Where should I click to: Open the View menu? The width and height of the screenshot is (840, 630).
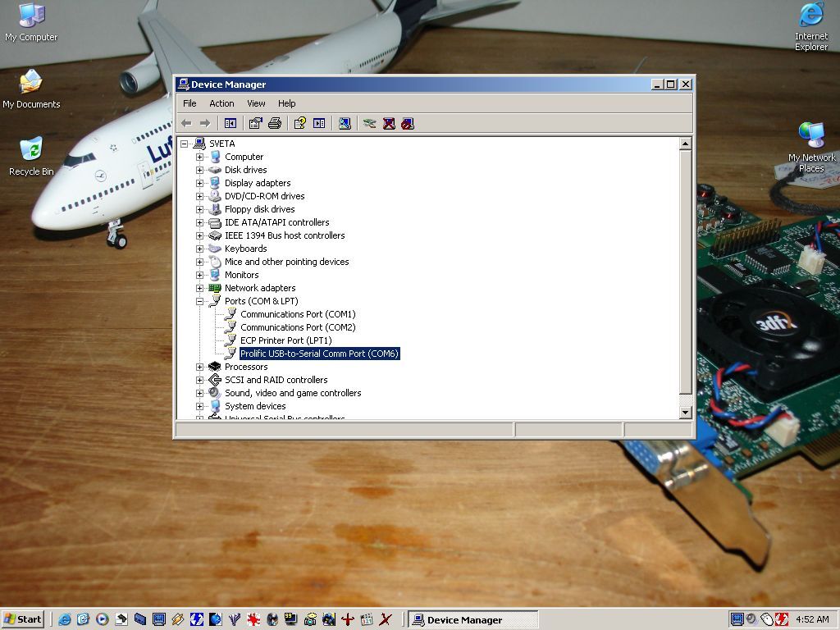pyautogui.click(x=256, y=103)
